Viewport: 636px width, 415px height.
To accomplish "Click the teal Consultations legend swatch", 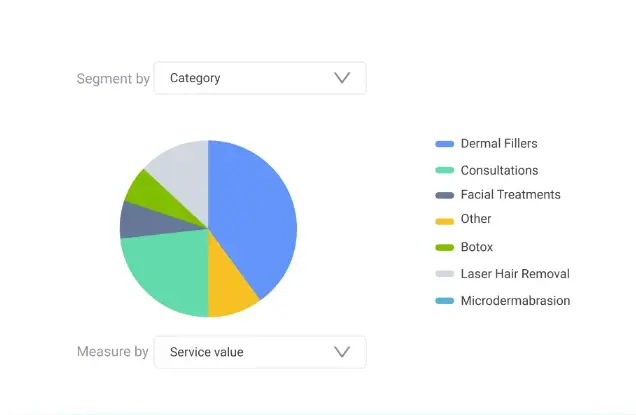I will pyautogui.click(x=444, y=171).
